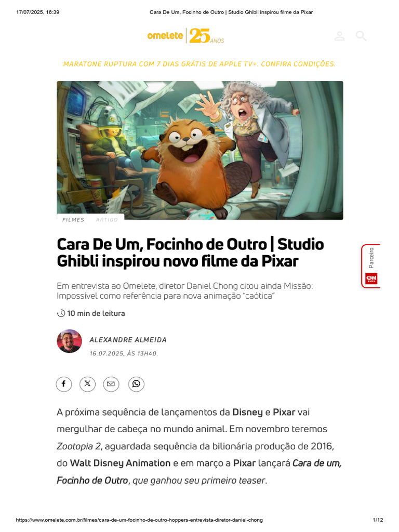Open the search magnifier icon
The width and height of the screenshot is (399, 532).
[361, 36]
